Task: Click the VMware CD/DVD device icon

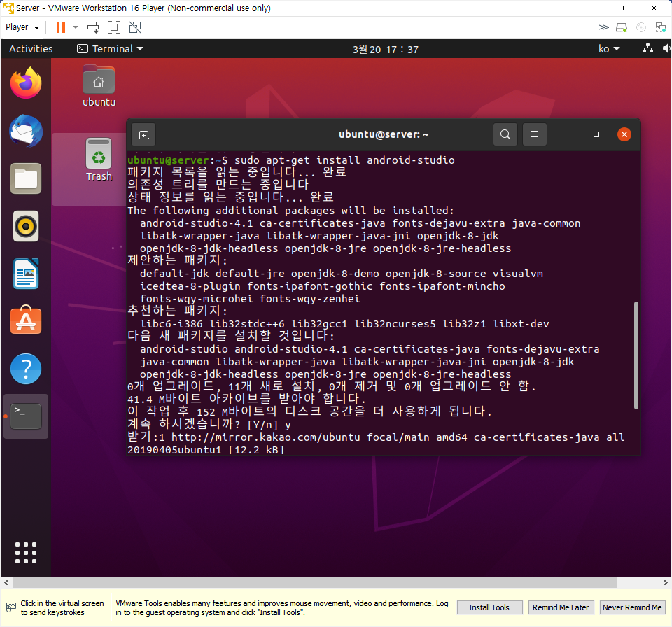Action: point(641,27)
